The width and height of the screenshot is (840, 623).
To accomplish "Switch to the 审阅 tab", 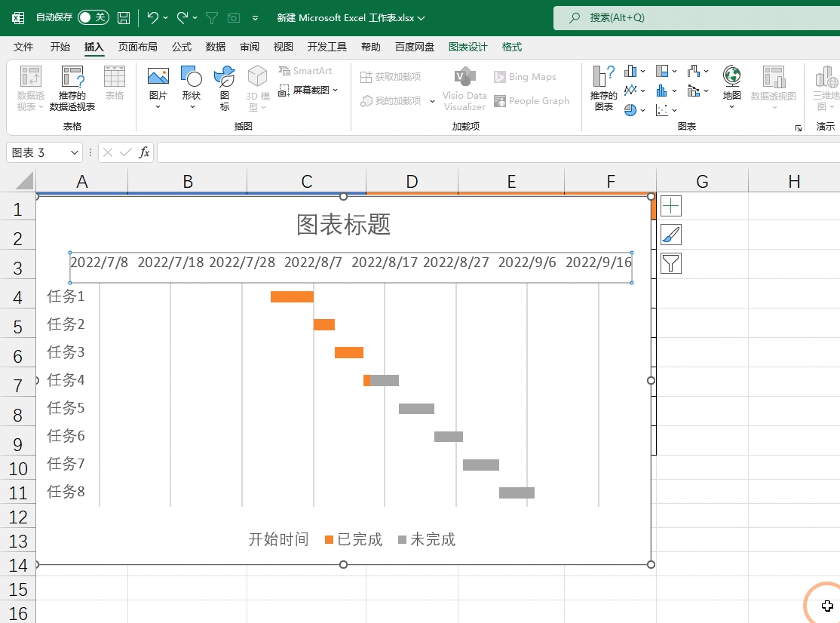I will 249,48.
